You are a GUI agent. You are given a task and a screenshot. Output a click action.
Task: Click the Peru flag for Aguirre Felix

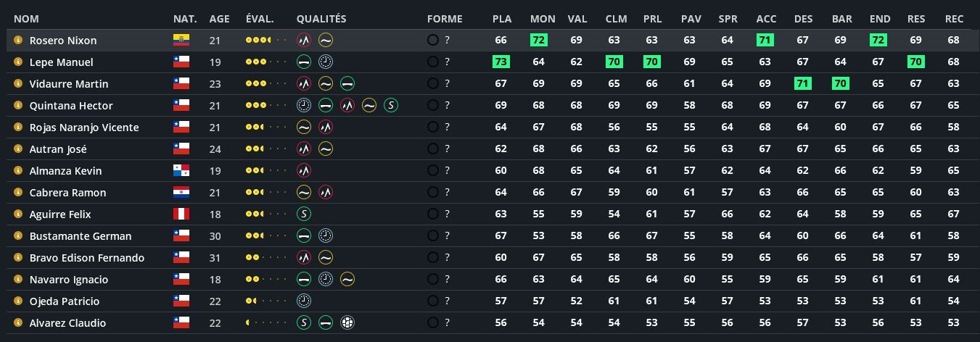[181, 214]
